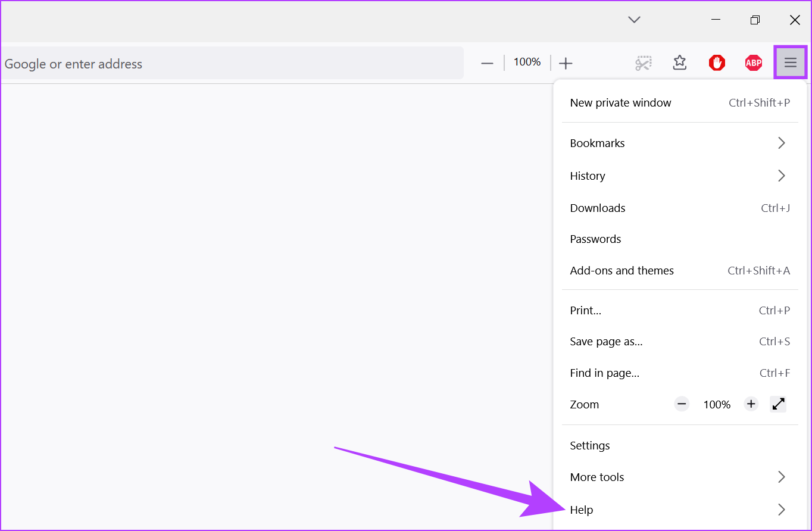Viewport: 812px width, 531px height.
Task: Expand the History submenu
Action: (x=679, y=176)
